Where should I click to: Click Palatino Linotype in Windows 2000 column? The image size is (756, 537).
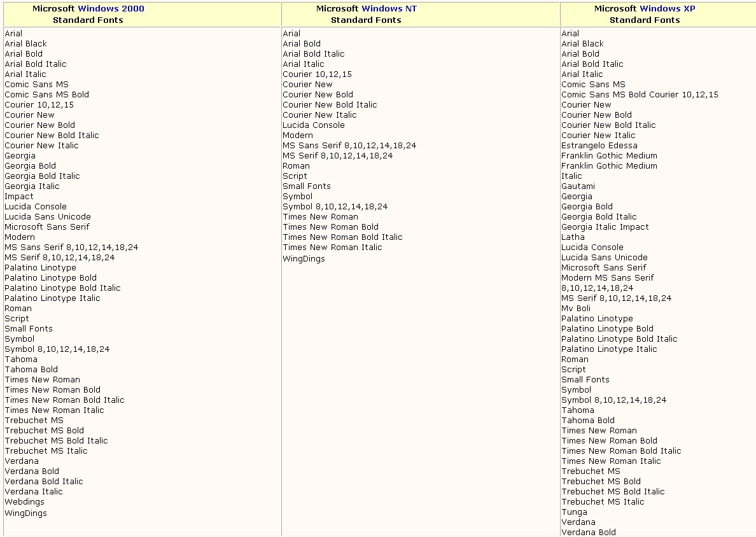coord(41,267)
